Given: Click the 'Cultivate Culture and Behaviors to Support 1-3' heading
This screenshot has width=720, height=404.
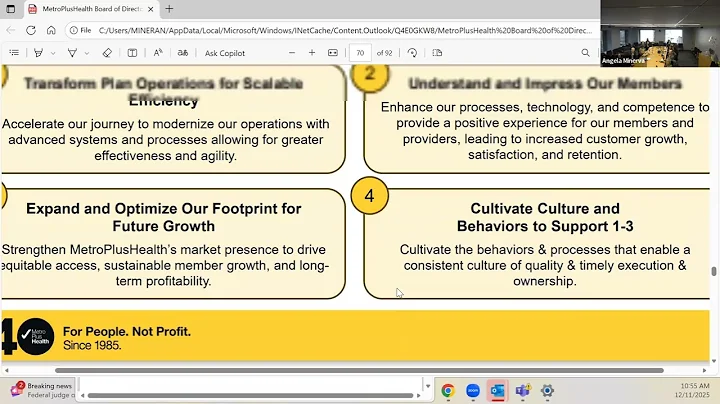Looking at the screenshot, I should [x=545, y=217].
